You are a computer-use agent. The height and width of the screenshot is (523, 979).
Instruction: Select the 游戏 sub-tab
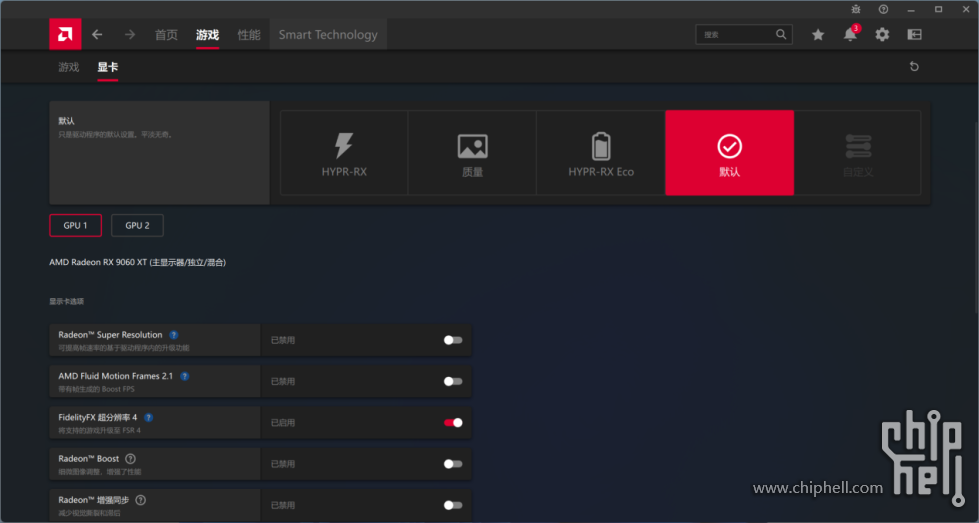tap(68, 67)
